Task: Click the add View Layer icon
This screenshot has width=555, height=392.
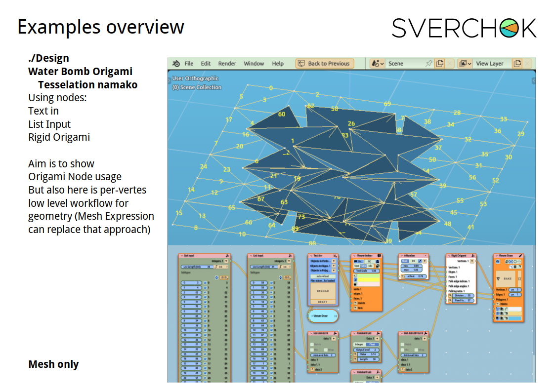Action: pos(517,64)
